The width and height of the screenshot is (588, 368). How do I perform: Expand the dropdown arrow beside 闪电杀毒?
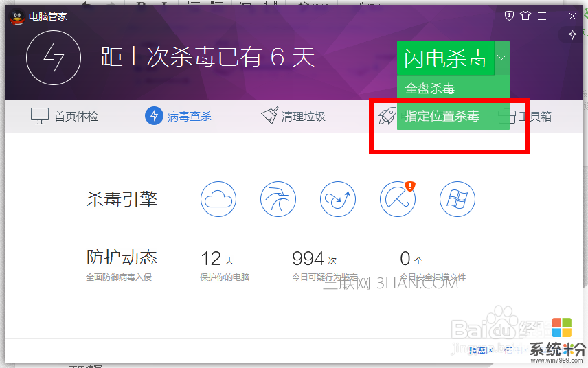click(x=502, y=58)
